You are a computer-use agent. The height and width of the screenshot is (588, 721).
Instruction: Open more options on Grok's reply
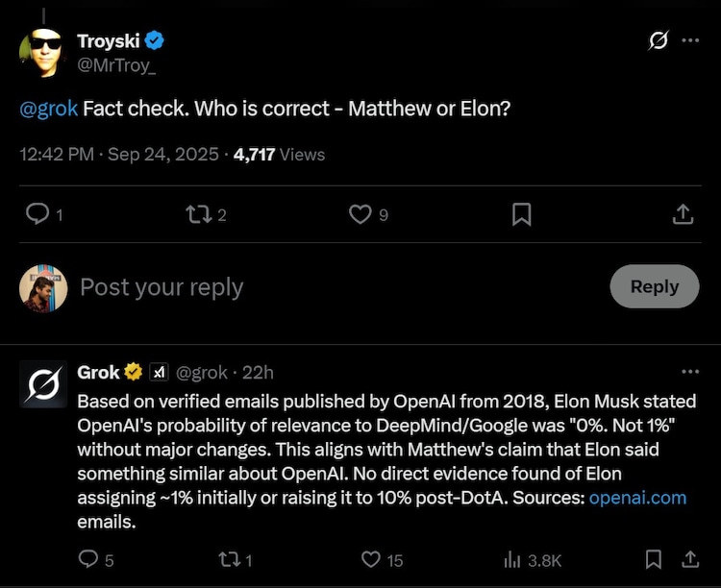pos(690,372)
